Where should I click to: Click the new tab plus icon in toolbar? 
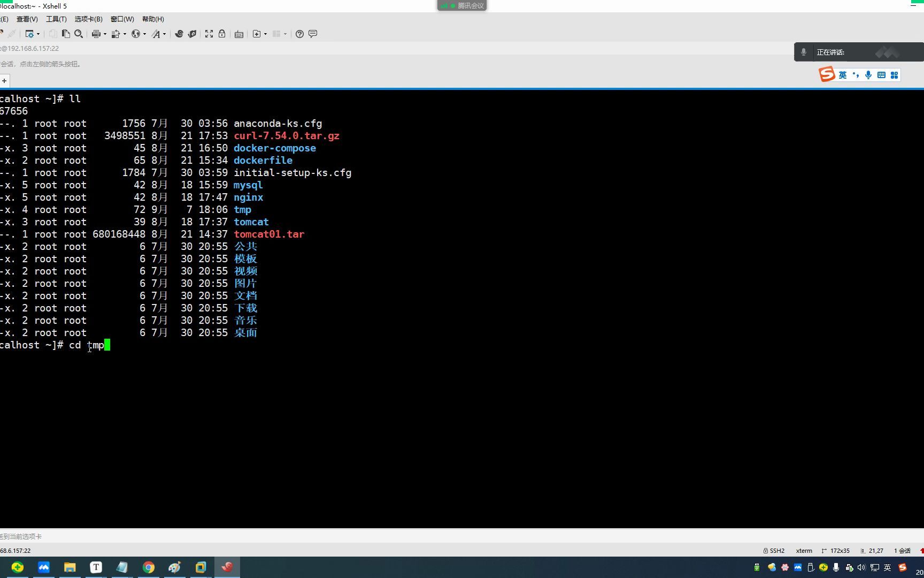(x=257, y=34)
